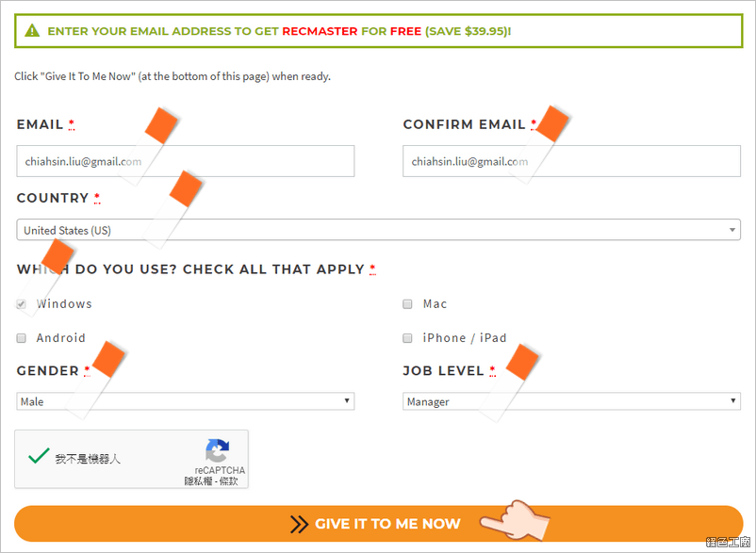The height and width of the screenshot is (553, 756).
Task: Click the orange marker beside Job Level label
Action: click(521, 362)
